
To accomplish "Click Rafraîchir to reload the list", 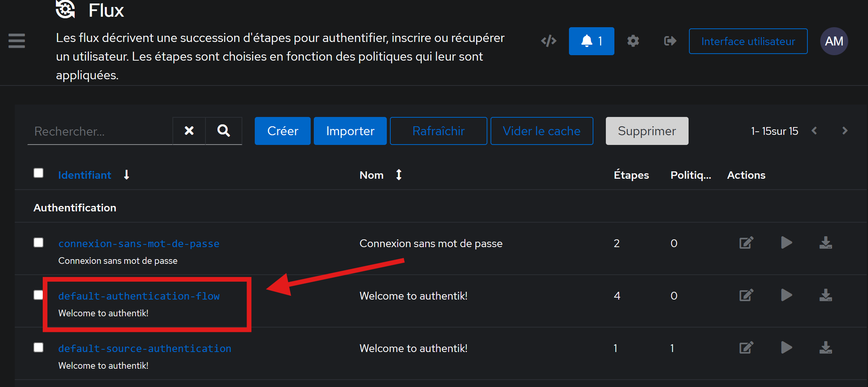I will point(438,131).
